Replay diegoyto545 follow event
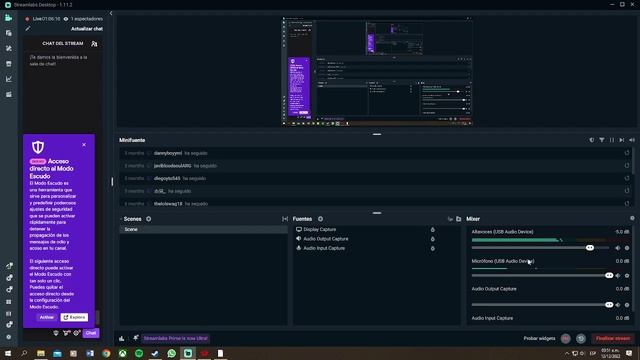This screenshot has height=360, width=640. (627, 178)
